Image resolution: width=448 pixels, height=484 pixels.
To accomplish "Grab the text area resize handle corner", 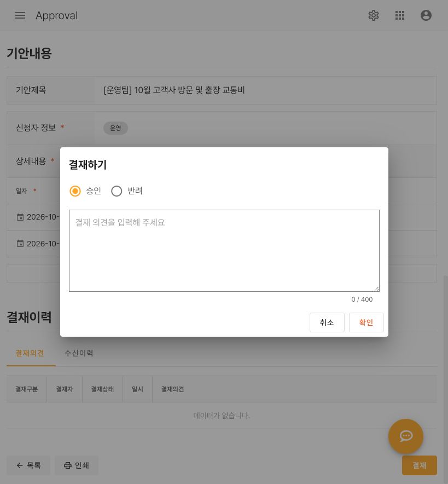I will tap(377, 289).
